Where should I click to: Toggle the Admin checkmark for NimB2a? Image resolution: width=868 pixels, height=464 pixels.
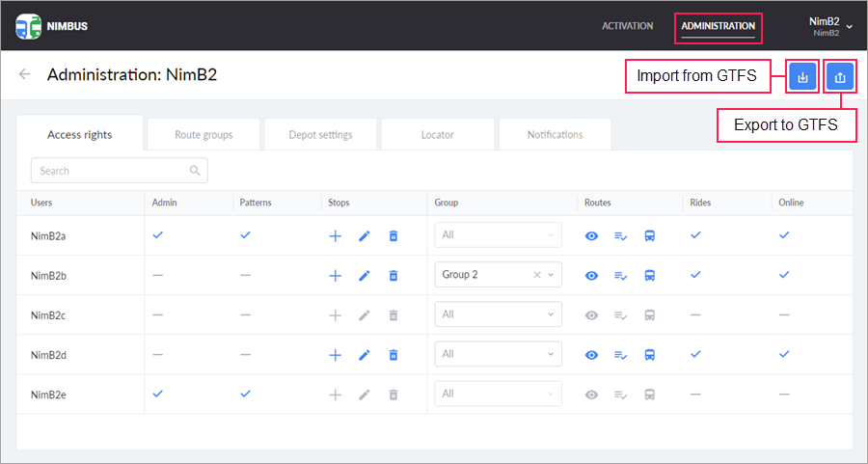(x=158, y=234)
